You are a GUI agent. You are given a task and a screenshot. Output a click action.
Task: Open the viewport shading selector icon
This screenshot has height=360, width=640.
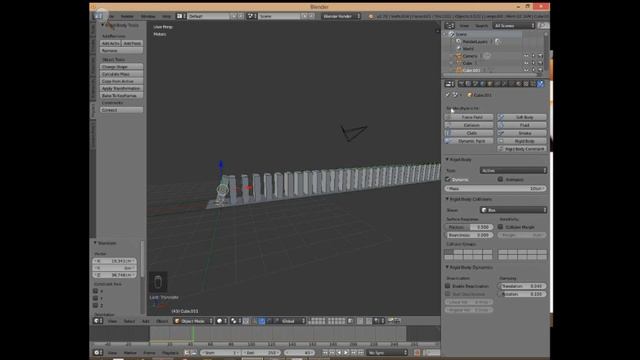(222, 321)
